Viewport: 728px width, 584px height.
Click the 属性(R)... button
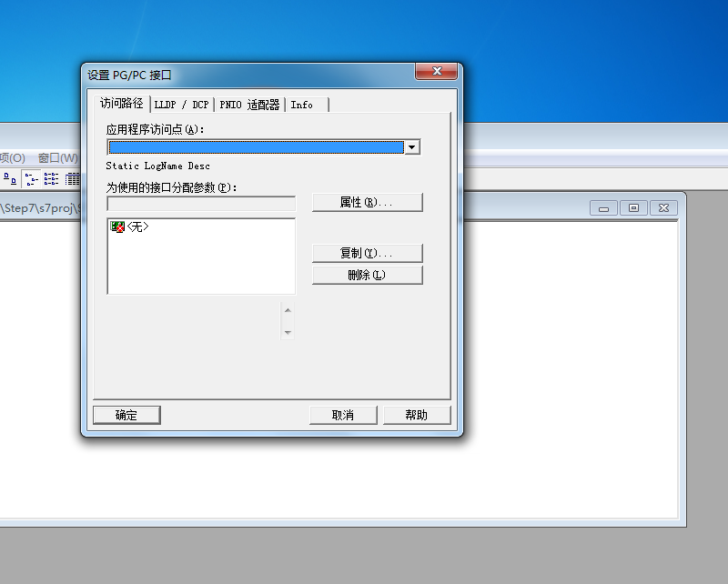367,202
